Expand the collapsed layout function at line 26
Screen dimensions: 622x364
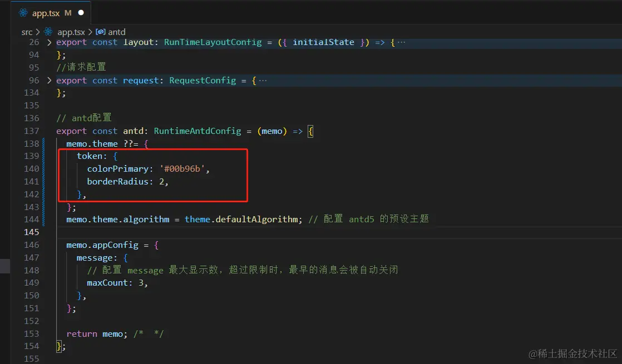pyautogui.click(x=48, y=42)
